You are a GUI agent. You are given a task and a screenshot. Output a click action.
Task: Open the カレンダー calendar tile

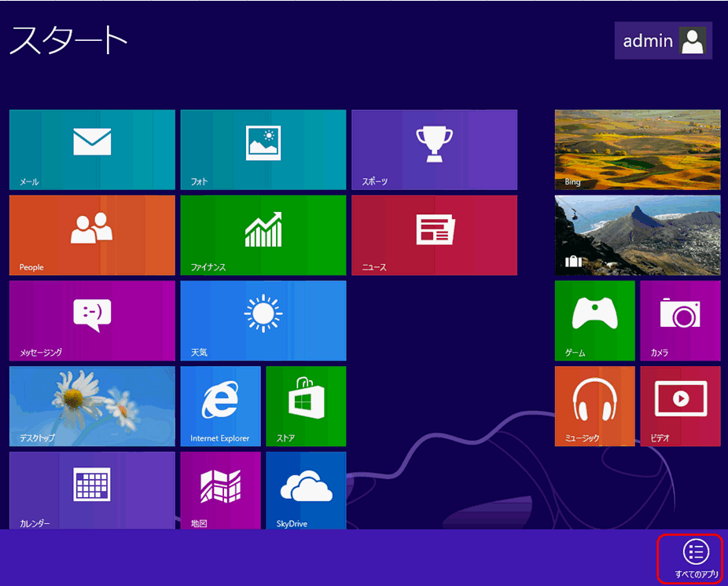[92, 490]
